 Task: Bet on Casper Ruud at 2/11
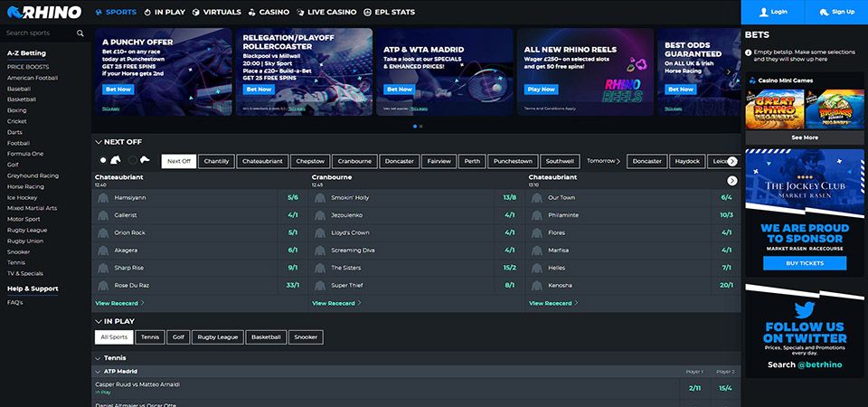694,388
